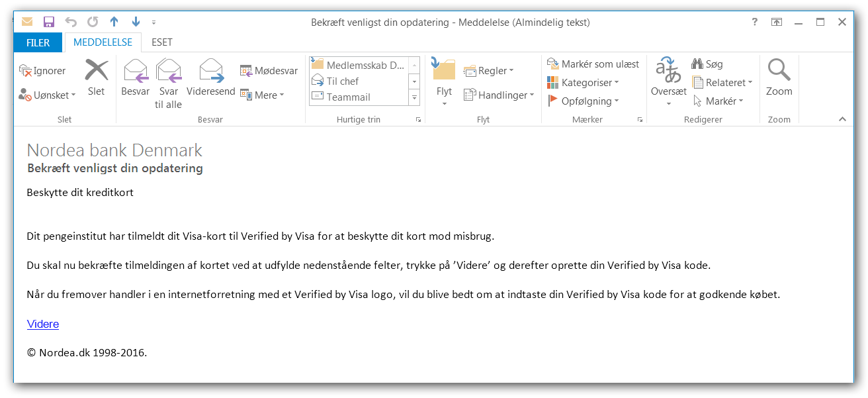
Task: Click the text Beskytte dit kreditkort
Action: click(80, 193)
